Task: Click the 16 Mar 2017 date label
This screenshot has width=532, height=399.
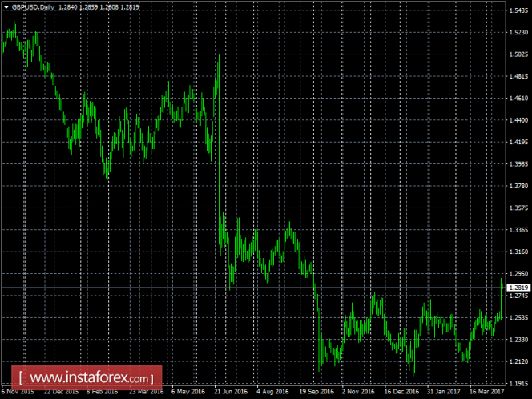Action: [x=486, y=391]
